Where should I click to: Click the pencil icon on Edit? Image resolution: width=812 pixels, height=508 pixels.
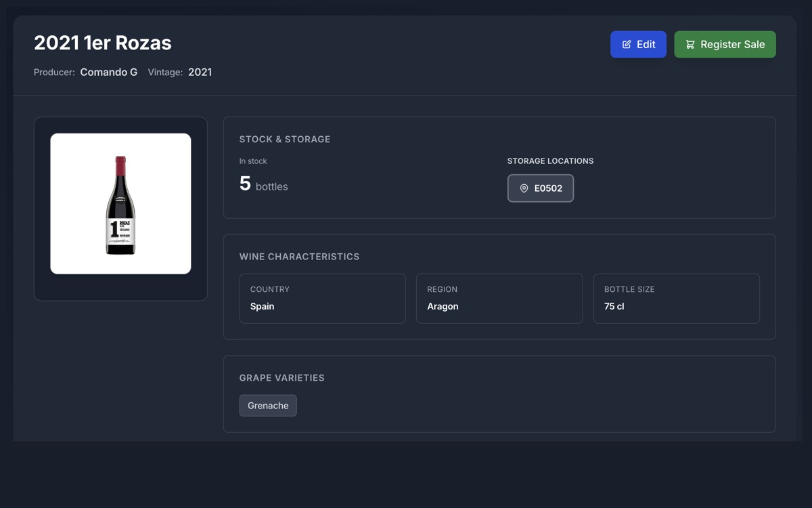pyautogui.click(x=627, y=44)
